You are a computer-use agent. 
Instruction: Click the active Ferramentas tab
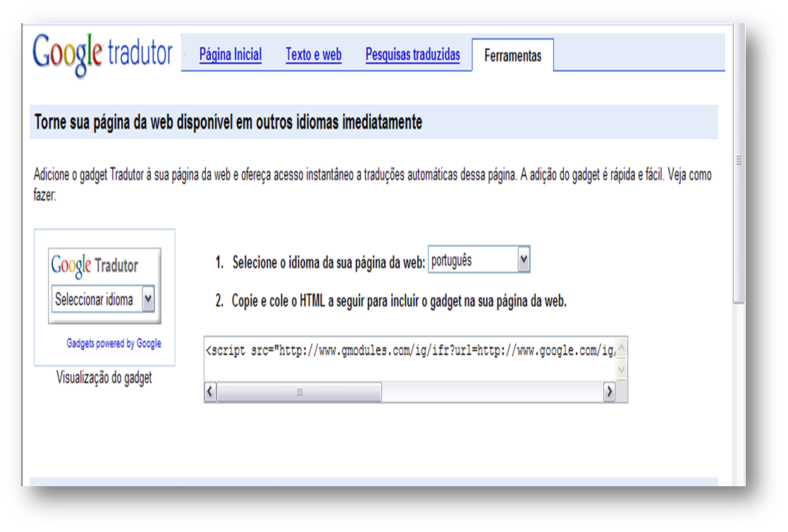tap(513, 54)
